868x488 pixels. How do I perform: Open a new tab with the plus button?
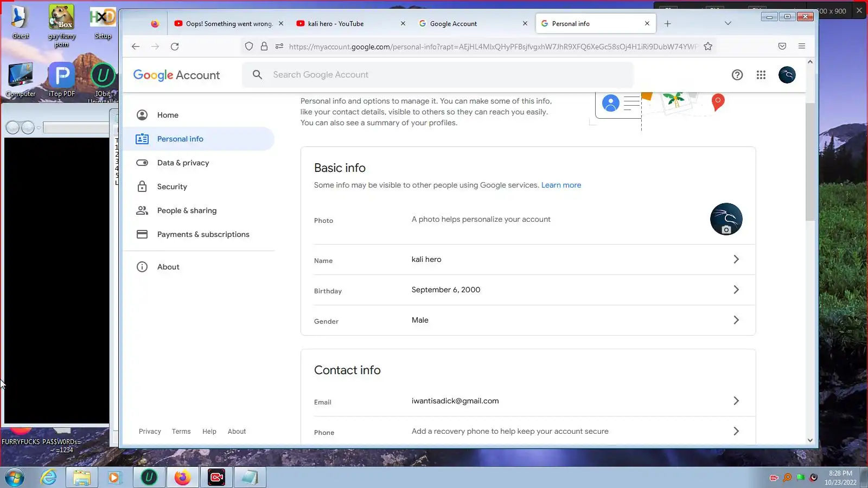(668, 24)
